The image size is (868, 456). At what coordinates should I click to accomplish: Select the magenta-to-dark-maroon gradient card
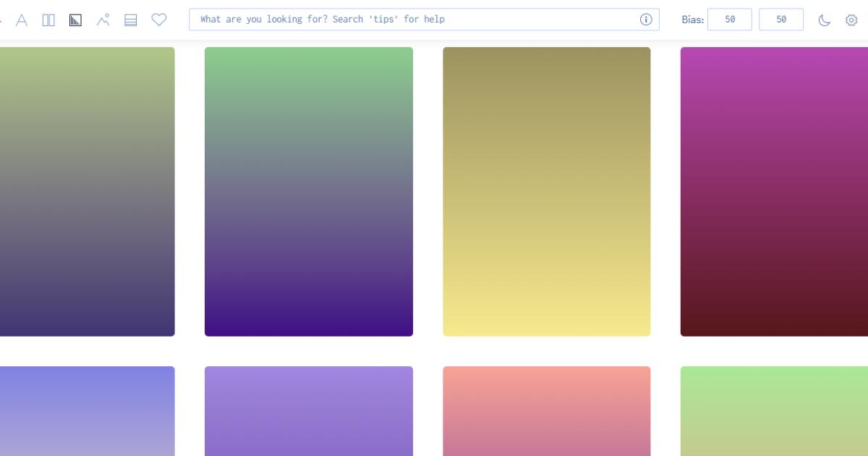coord(774,192)
